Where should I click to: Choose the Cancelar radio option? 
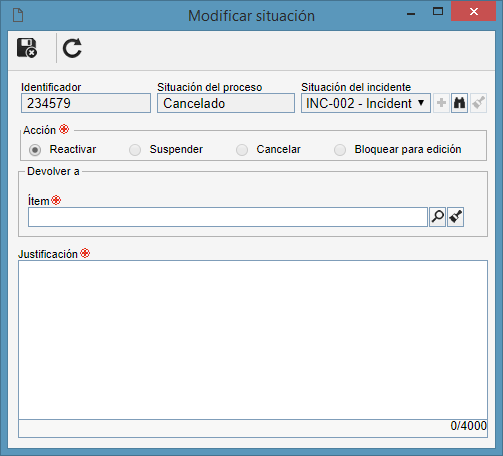point(242,150)
